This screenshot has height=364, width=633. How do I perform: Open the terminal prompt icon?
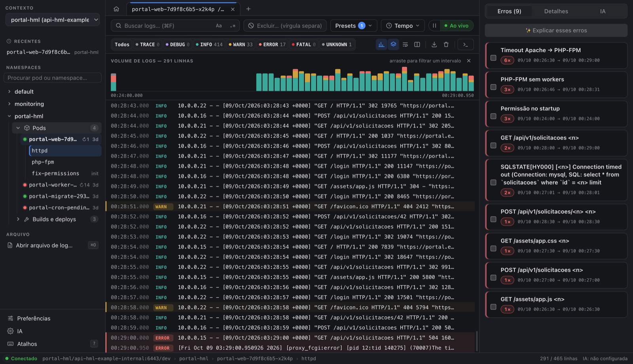tap(466, 45)
